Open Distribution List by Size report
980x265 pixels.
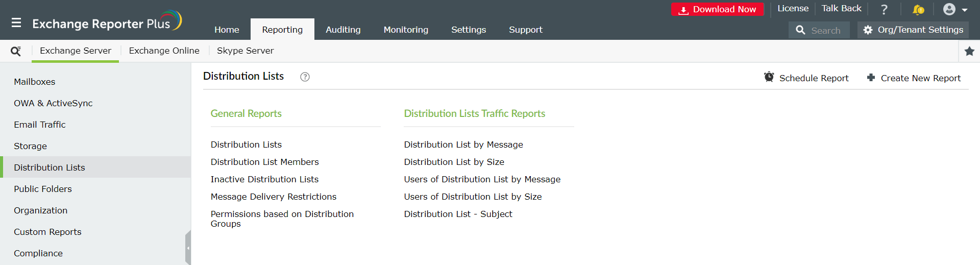pyautogui.click(x=454, y=162)
